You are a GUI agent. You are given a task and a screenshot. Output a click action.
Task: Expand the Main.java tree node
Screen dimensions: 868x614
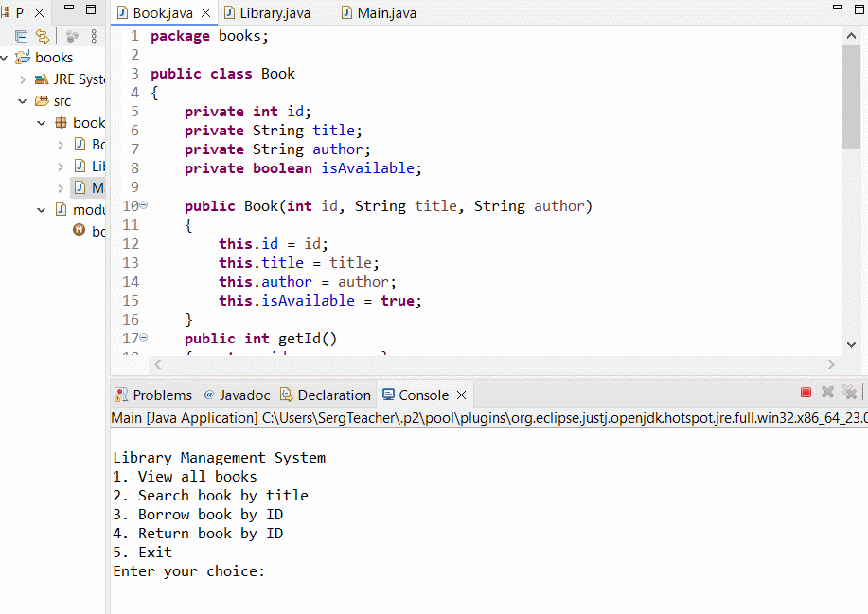[61, 188]
